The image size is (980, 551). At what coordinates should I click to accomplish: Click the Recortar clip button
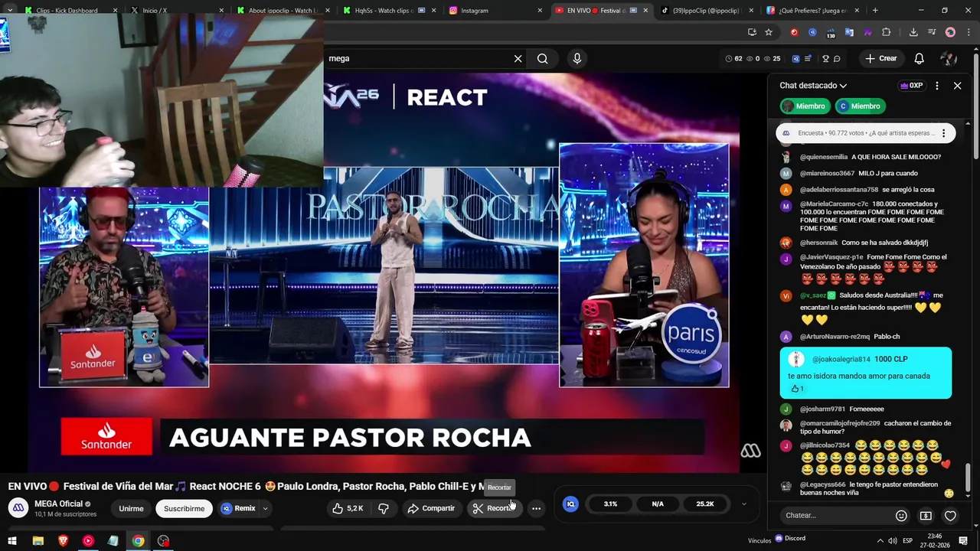[x=495, y=508]
